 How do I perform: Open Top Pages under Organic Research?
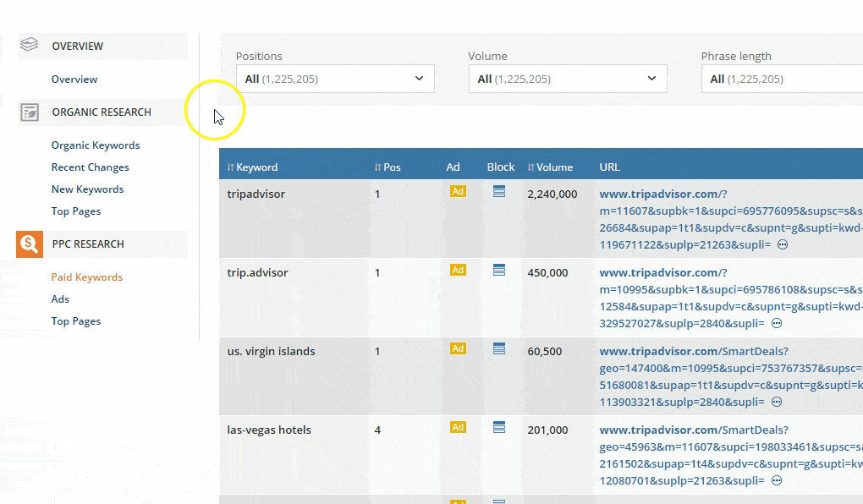point(76,211)
